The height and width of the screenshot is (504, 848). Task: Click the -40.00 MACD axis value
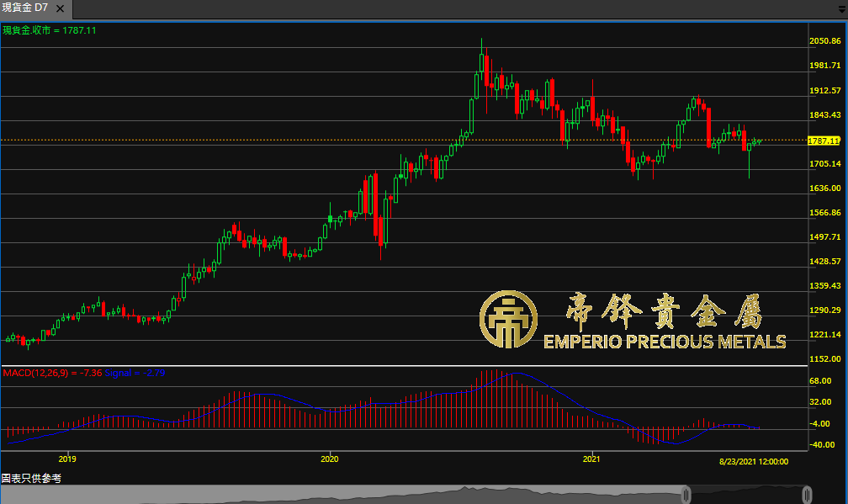coord(822,444)
